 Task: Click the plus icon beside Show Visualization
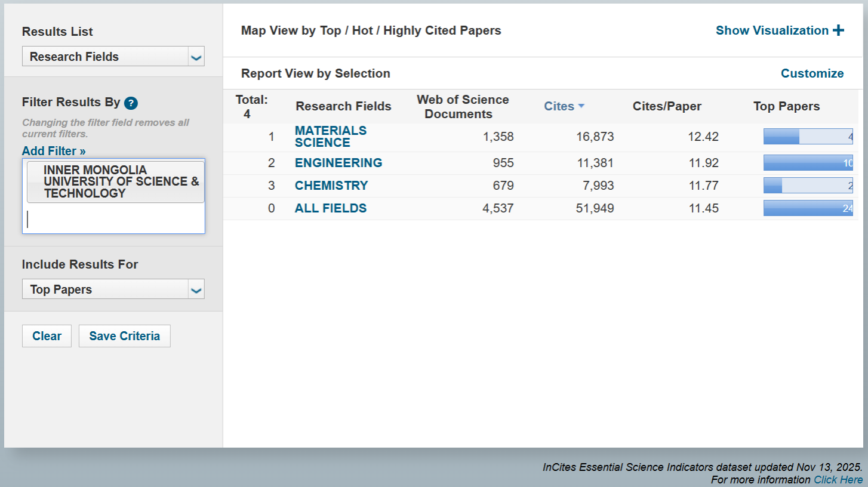(x=838, y=30)
